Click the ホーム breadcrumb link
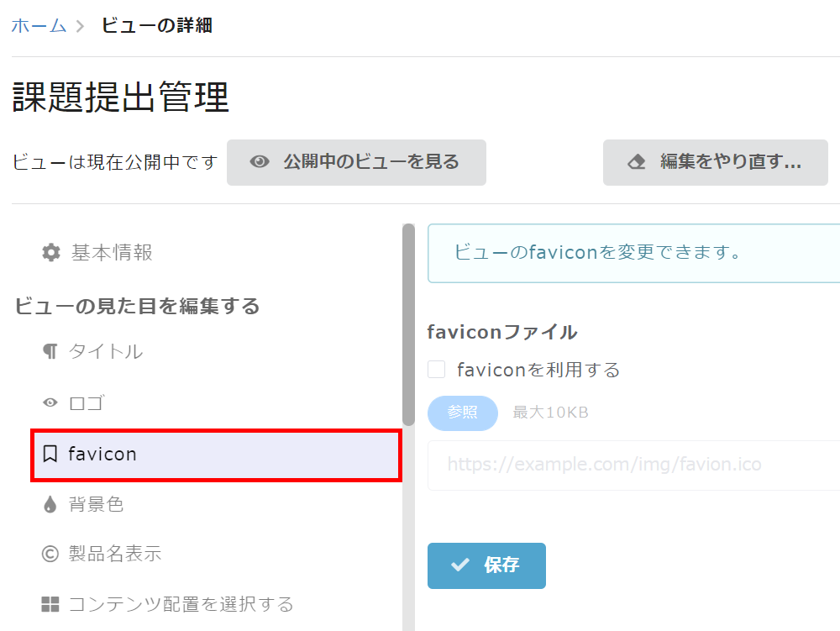Screen dimensions: 840x631 click(39, 26)
